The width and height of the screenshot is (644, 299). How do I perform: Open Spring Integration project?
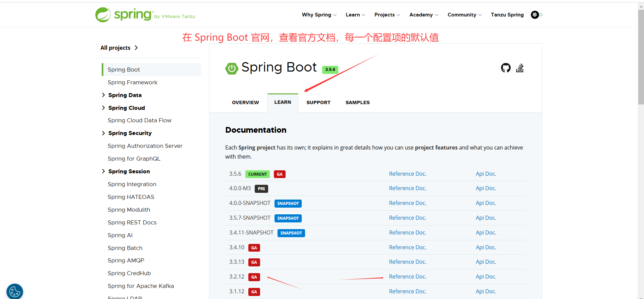(132, 184)
